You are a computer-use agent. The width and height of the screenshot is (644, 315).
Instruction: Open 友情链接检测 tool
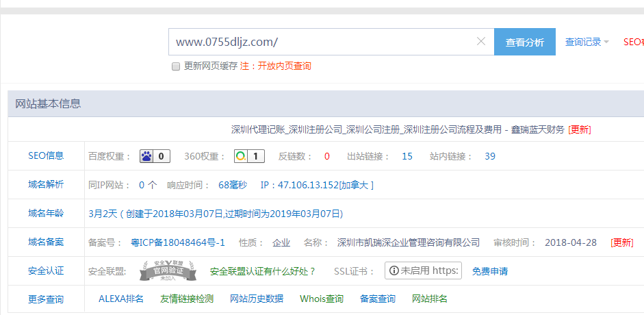tap(187, 299)
